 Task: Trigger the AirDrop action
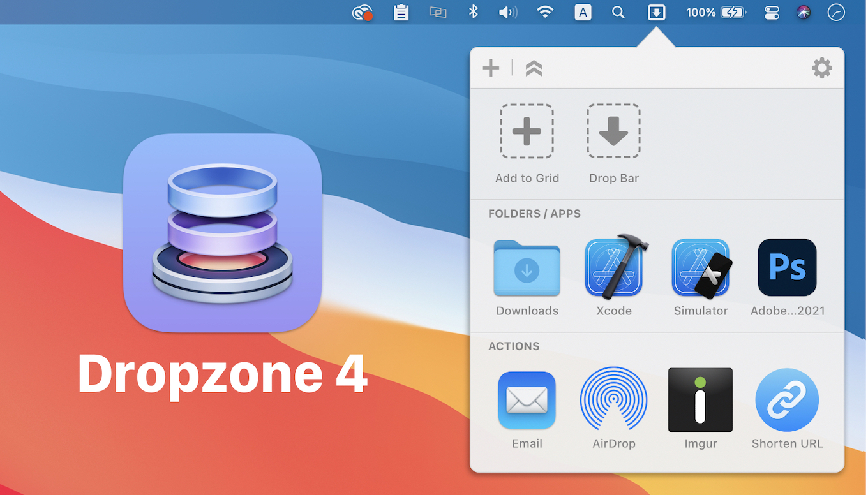[613, 400]
